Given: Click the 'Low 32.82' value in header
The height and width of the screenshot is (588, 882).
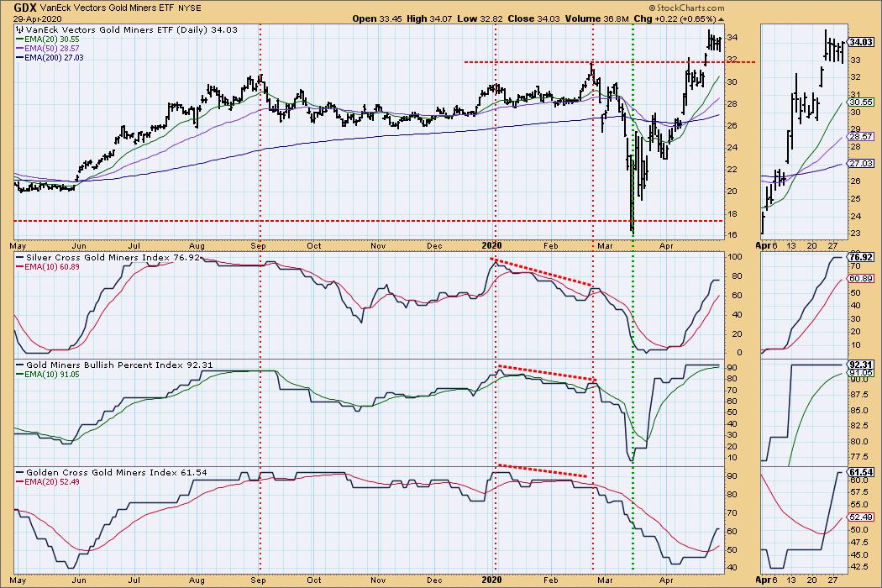Looking at the screenshot, I should tap(478, 18).
